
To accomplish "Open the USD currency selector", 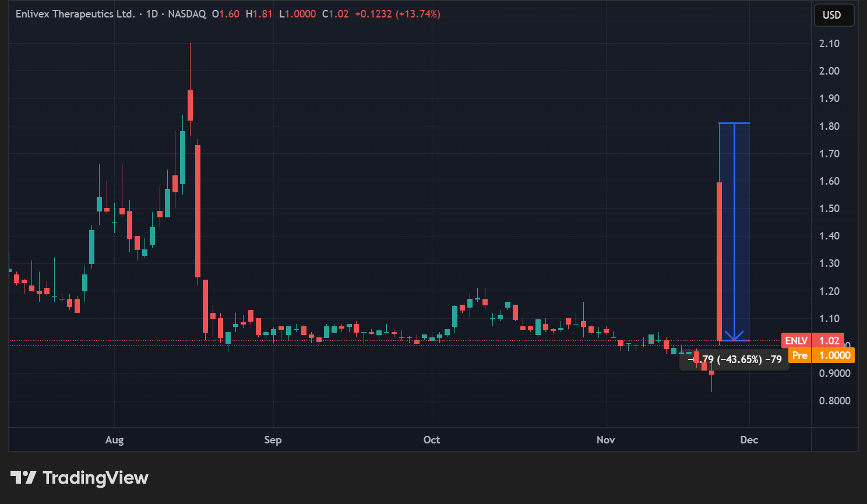I will click(834, 15).
